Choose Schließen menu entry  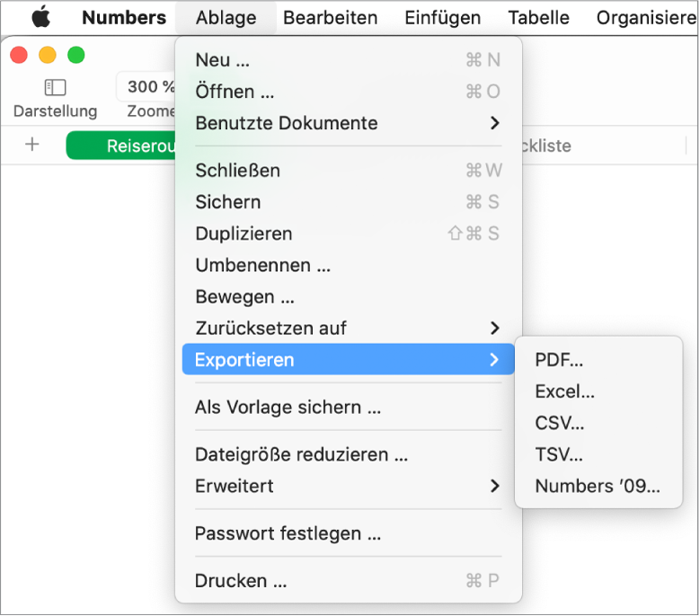click(x=349, y=171)
